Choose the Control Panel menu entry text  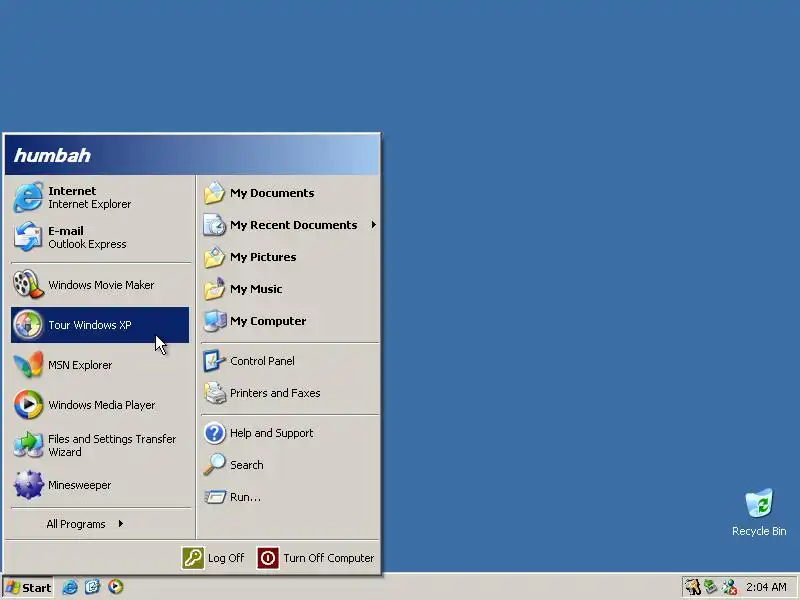point(262,361)
